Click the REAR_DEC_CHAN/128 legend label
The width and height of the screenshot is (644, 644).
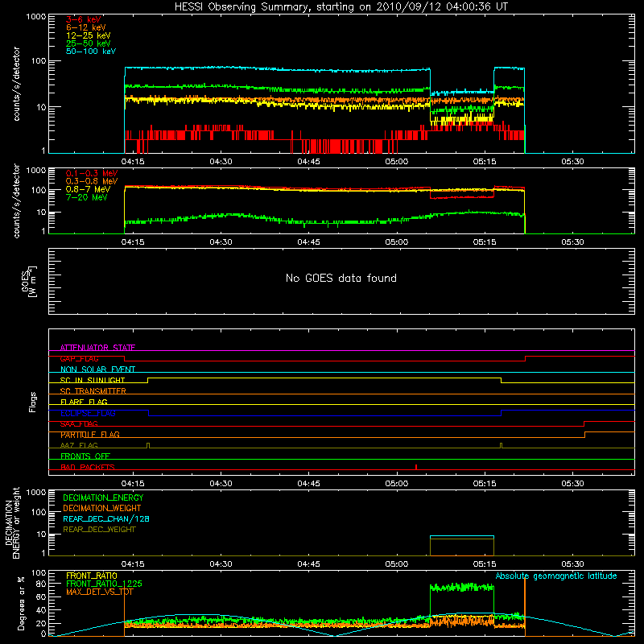(x=106, y=519)
